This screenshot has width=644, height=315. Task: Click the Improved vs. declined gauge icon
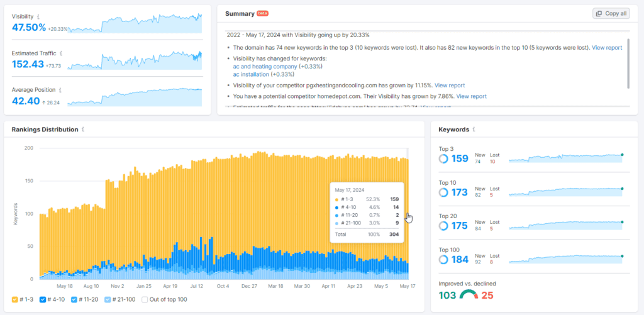point(469,294)
